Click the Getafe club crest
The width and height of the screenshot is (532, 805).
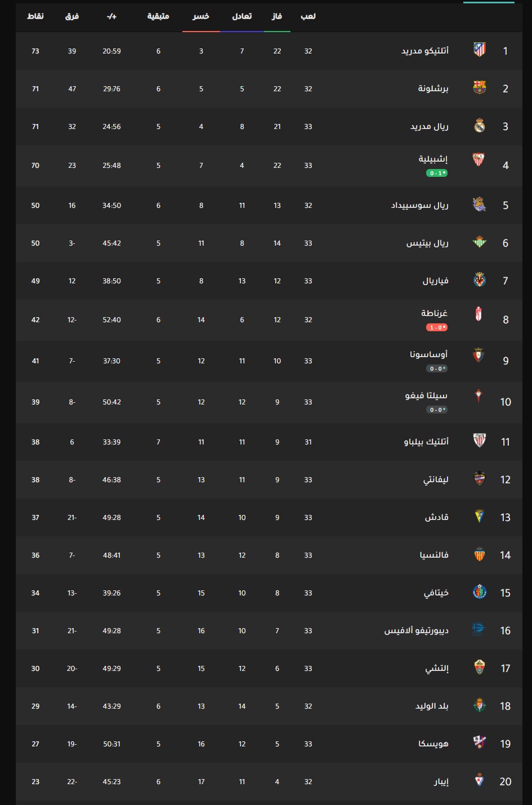click(x=479, y=592)
